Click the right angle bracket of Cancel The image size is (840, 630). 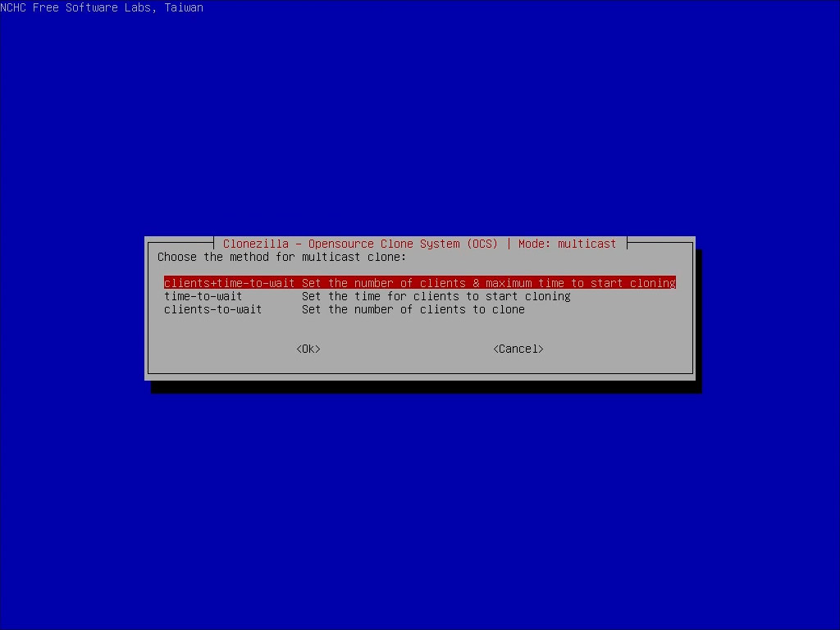541,349
